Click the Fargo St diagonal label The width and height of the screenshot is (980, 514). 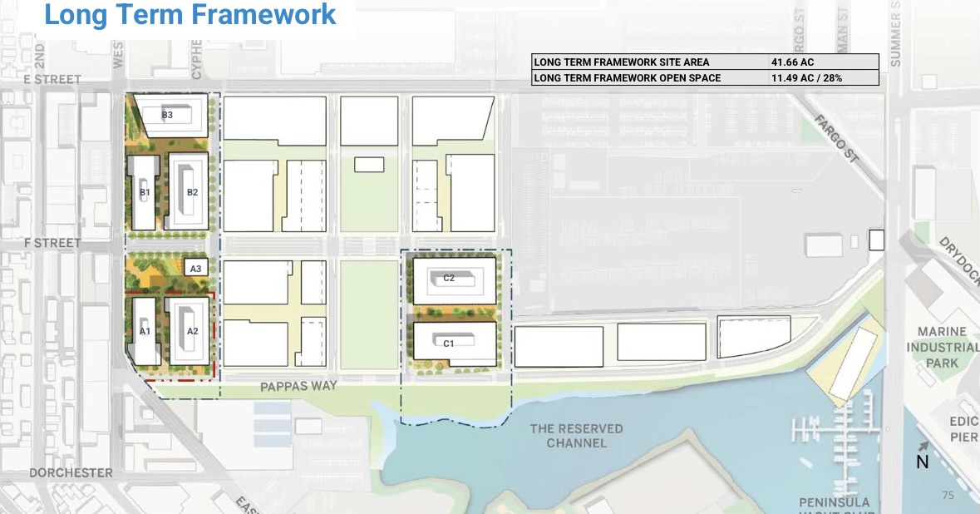point(836,139)
